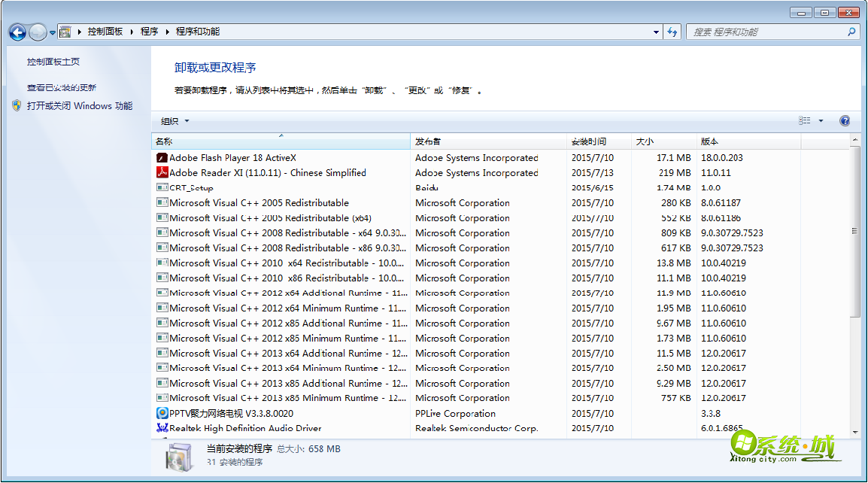Open 控制面板主页 link

[53, 62]
